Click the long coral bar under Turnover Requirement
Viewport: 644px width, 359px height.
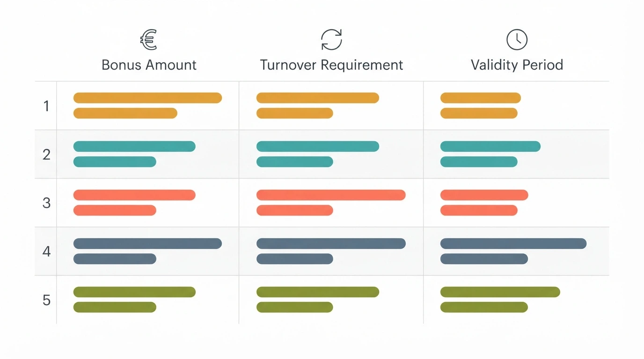tap(331, 195)
